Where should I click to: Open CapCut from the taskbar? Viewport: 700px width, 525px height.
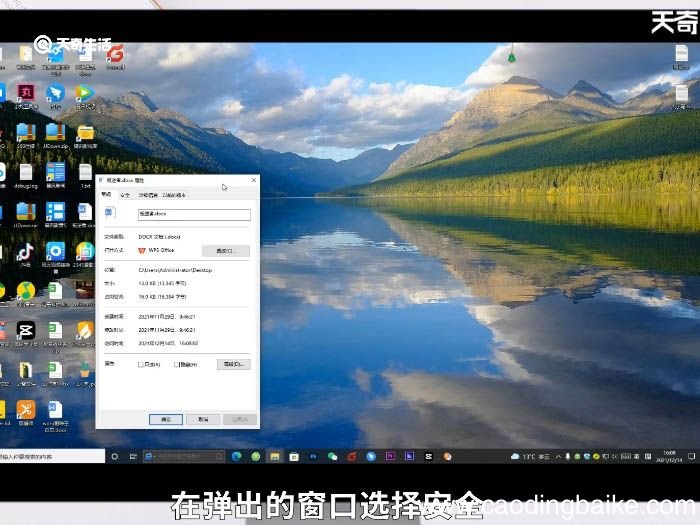[x=429, y=456]
